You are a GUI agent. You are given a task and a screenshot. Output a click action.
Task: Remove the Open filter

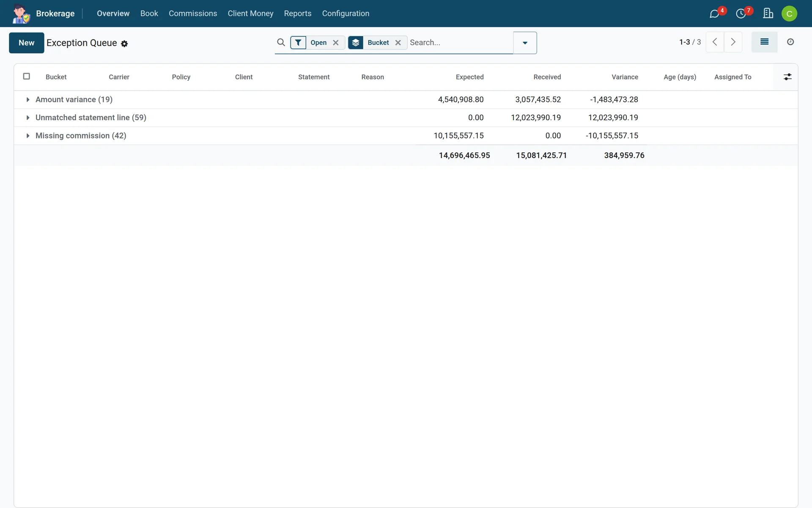click(336, 42)
